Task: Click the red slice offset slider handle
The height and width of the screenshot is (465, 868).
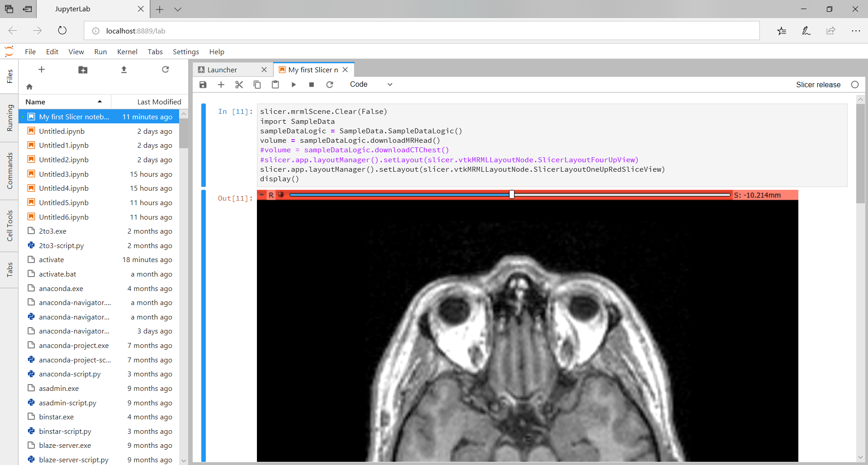Action: click(x=512, y=194)
